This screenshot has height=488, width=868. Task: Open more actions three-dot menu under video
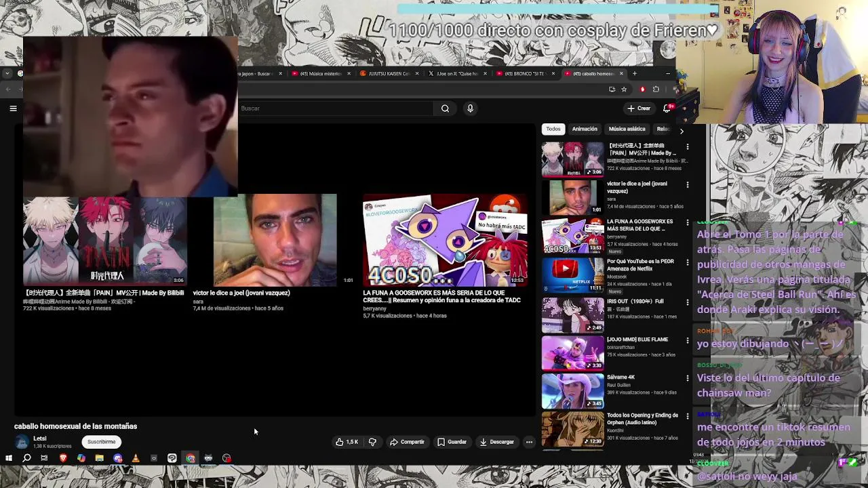[529, 442]
